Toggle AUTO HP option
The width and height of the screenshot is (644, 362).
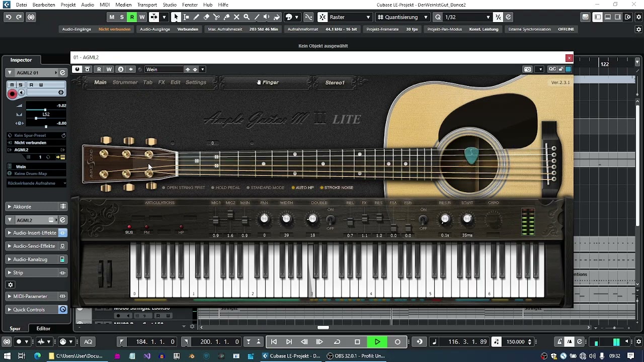point(302,188)
